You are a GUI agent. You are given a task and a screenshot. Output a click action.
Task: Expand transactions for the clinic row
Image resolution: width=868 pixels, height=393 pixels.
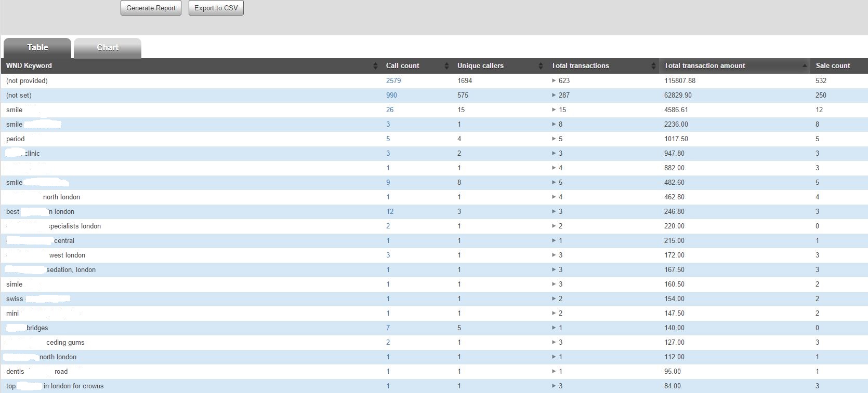click(x=554, y=153)
